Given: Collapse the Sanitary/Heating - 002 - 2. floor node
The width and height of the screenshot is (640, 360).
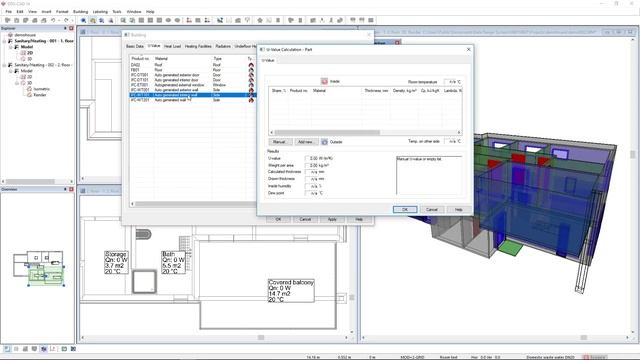Looking at the screenshot, I should pyautogui.click(x=4, y=65).
